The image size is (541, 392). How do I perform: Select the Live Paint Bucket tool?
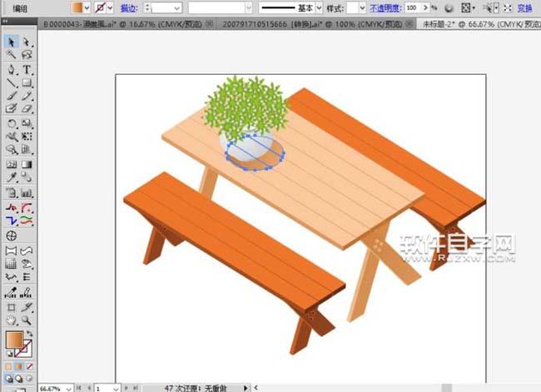12,293
